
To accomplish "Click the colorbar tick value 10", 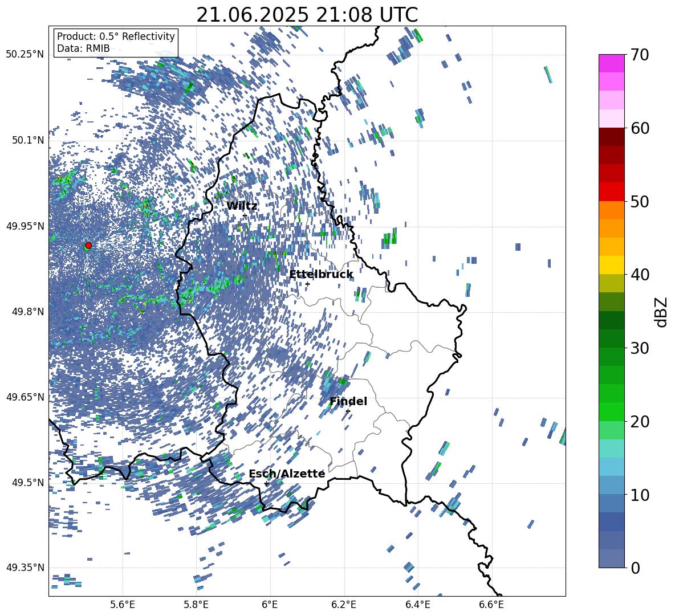I will [640, 495].
